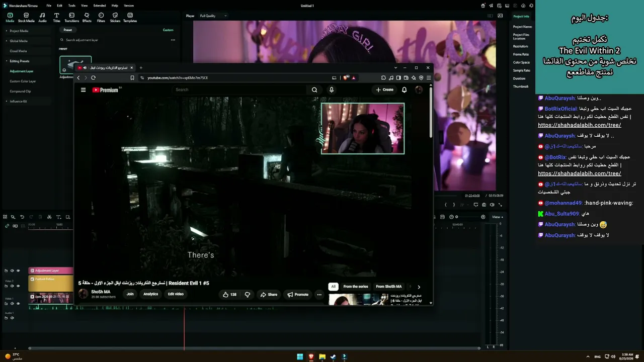
Task: Open the Stock Media tab in Filmora
Action: tap(26, 18)
